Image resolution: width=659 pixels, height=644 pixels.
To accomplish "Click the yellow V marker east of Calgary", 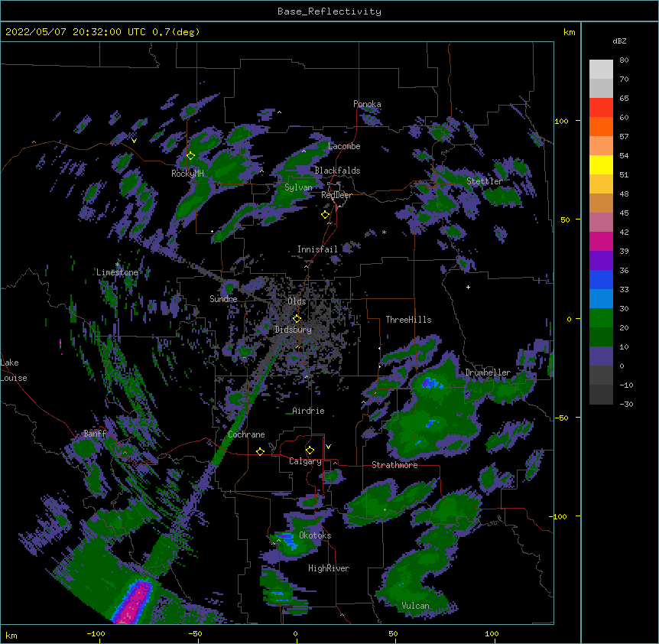I will 328,447.
